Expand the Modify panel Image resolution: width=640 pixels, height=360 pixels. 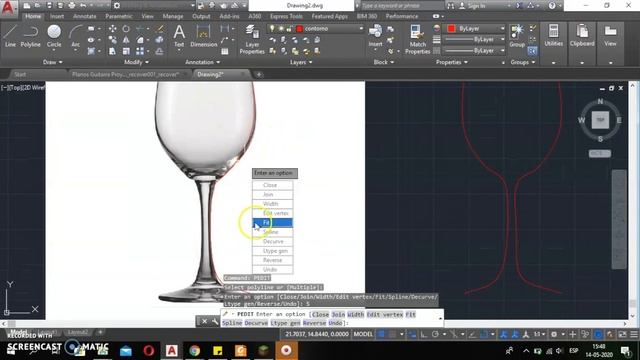coord(136,62)
